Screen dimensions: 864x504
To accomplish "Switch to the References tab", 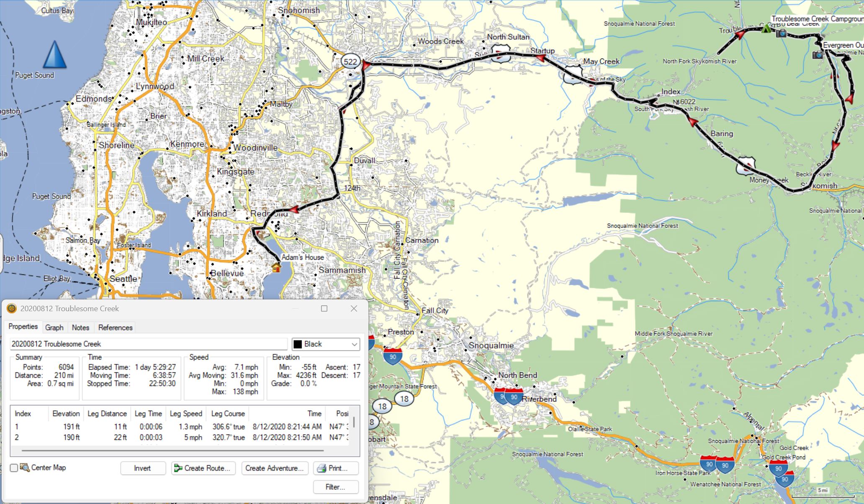I will pos(115,327).
